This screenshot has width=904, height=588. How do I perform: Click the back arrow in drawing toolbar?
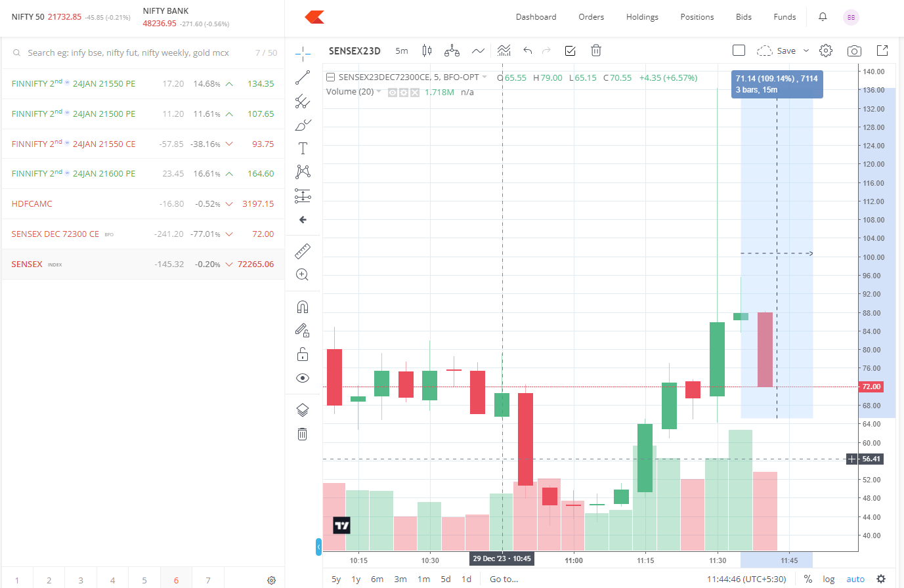(303, 220)
